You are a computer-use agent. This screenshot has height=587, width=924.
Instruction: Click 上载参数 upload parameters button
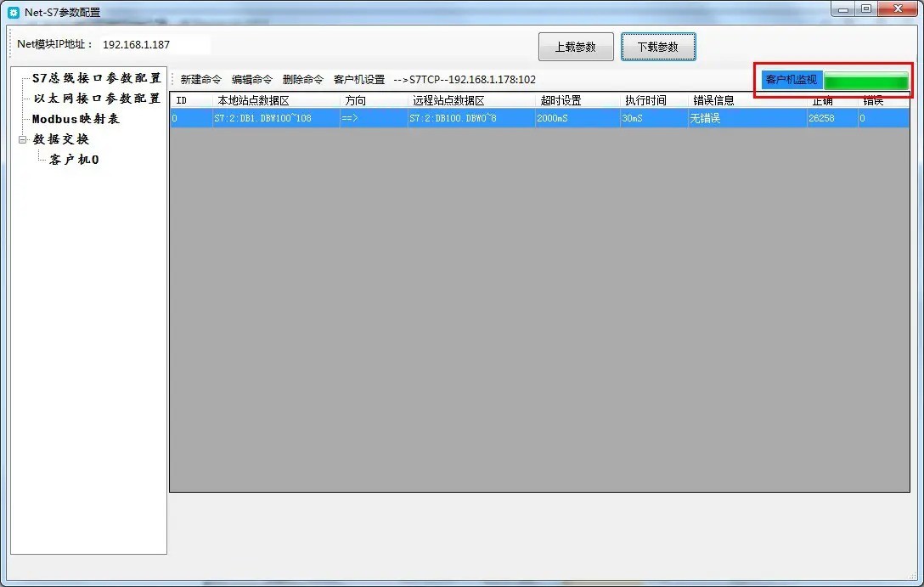pyautogui.click(x=575, y=48)
